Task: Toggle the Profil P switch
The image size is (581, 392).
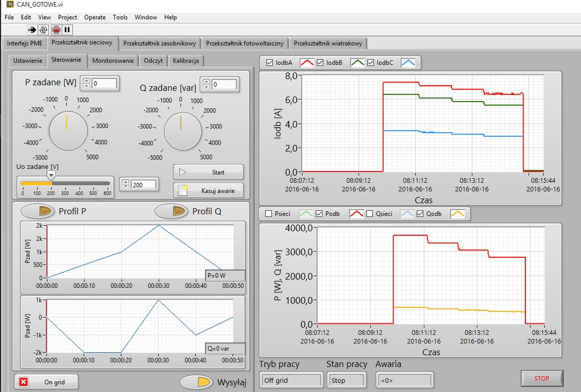Action: pos(38,211)
